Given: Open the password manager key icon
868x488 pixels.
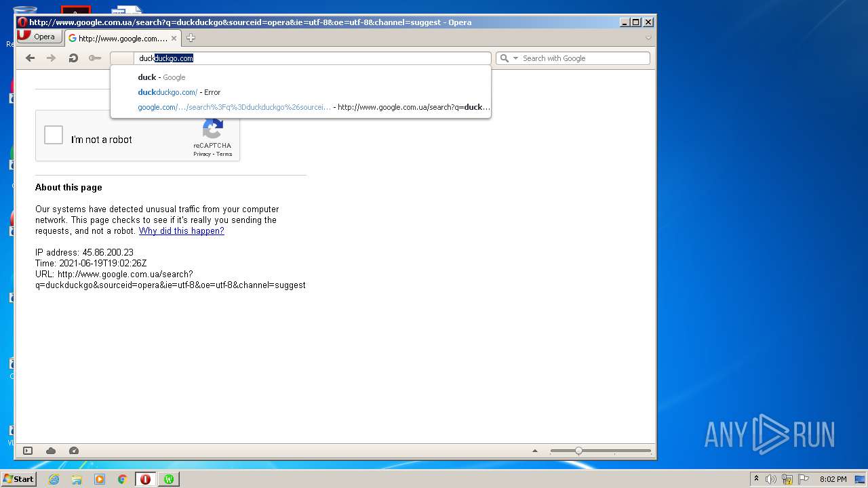Looking at the screenshot, I should pyautogui.click(x=95, y=58).
